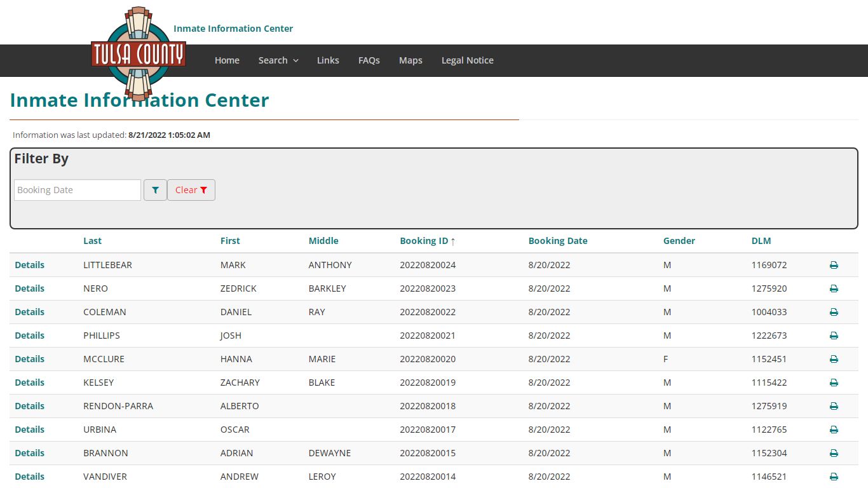Sort table by First name column
This screenshot has width=868, height=488.
[x=230, y=241]
